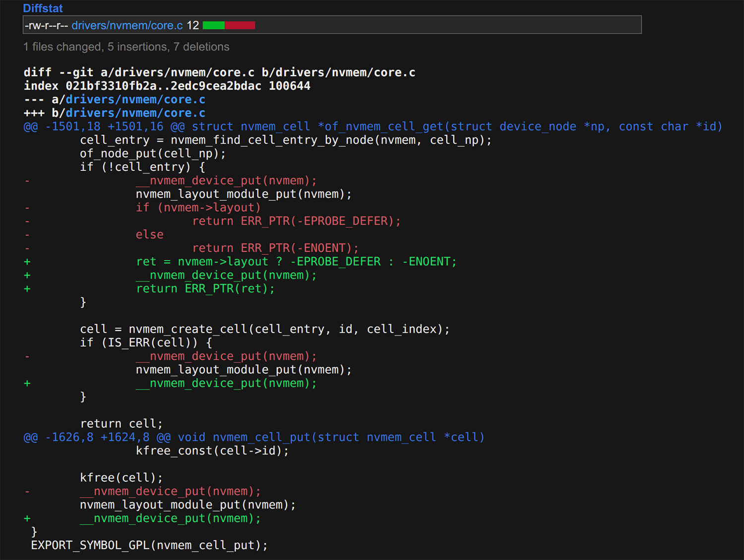Click nvmem_layout_module_put line in the nvmem_cell_put hunk
744x560 pixels.
tap(188, 505)
